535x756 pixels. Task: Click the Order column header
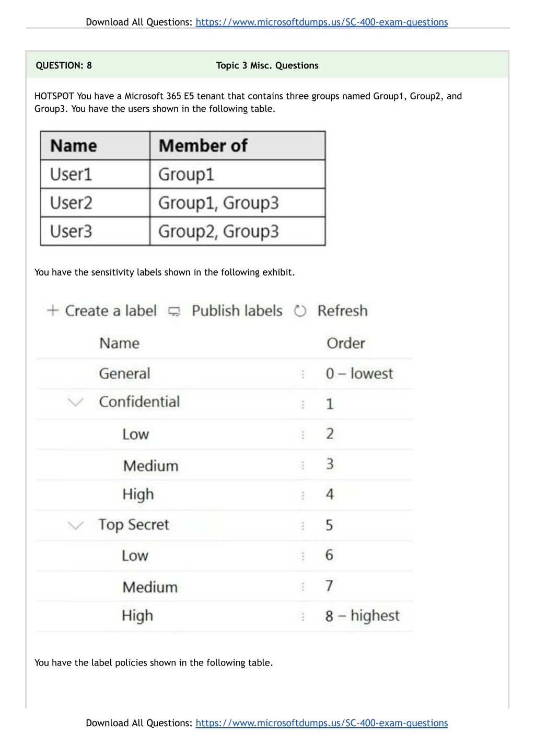[x=346, y=343]
